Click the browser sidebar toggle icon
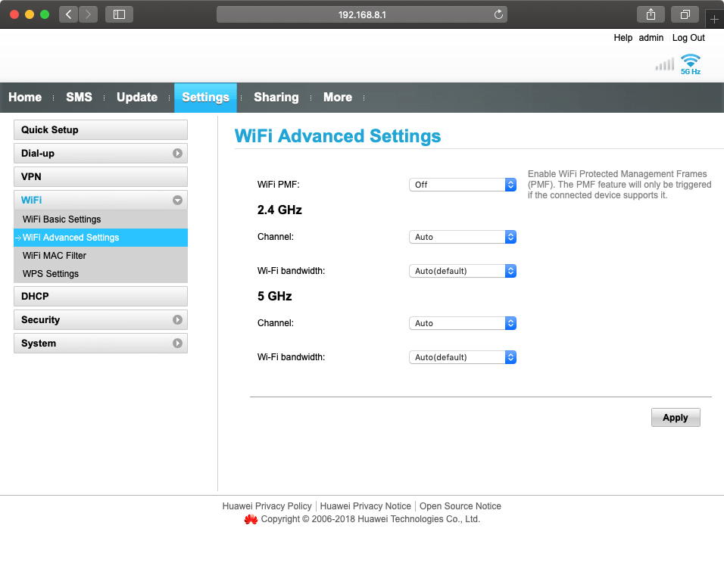Screen dimensions: 724x588 [119, 14]
